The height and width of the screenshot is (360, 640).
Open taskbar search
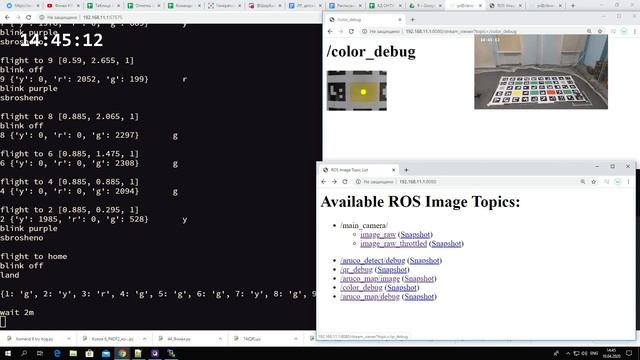24,353
